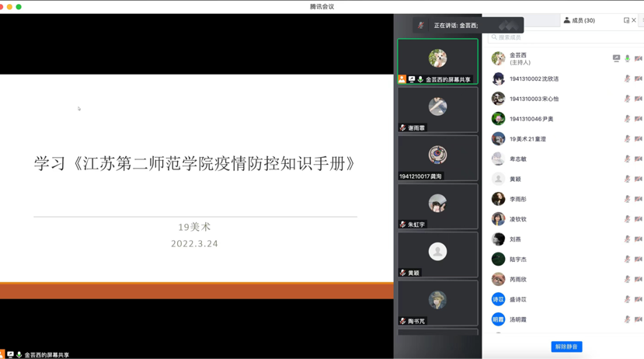Viewport: 644px width, 359px height.
Task: Toggle 金芸西's camera icon in member list
Action: click(638, 58)
